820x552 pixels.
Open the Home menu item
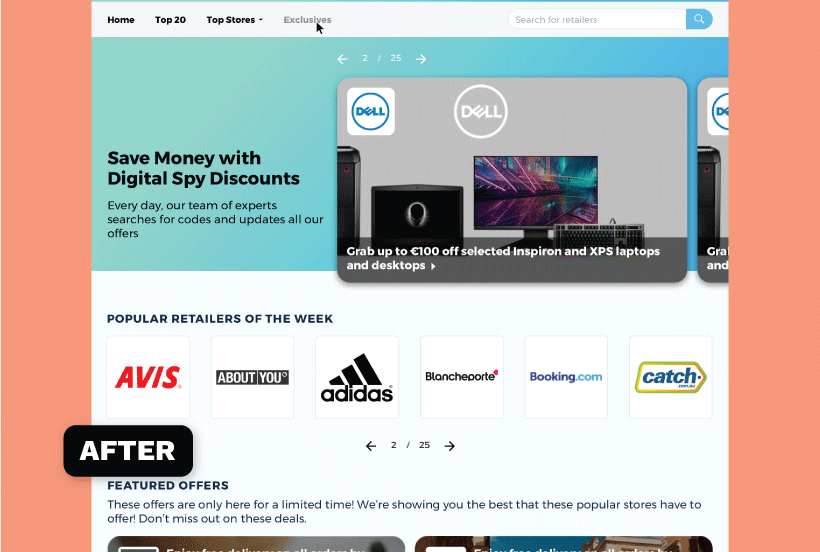coord(121,20)
